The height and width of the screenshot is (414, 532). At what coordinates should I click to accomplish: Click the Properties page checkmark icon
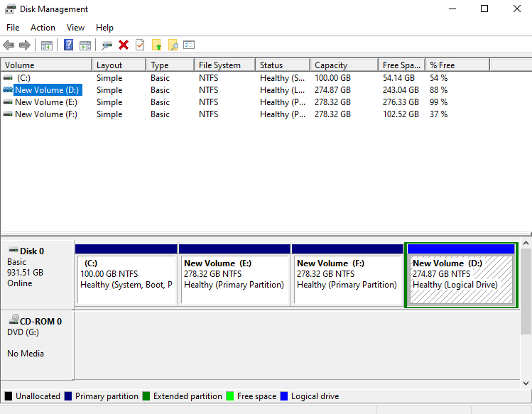(140, 45)
